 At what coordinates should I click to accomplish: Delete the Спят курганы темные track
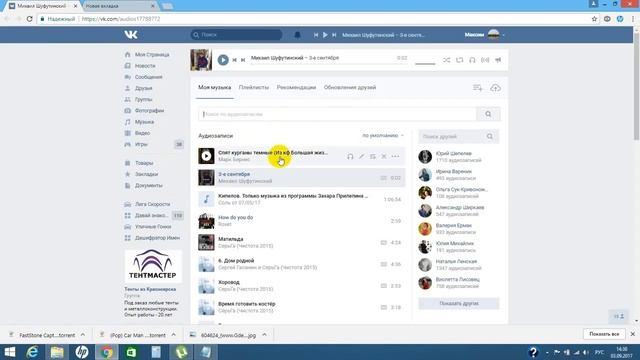tap(384, 156)
